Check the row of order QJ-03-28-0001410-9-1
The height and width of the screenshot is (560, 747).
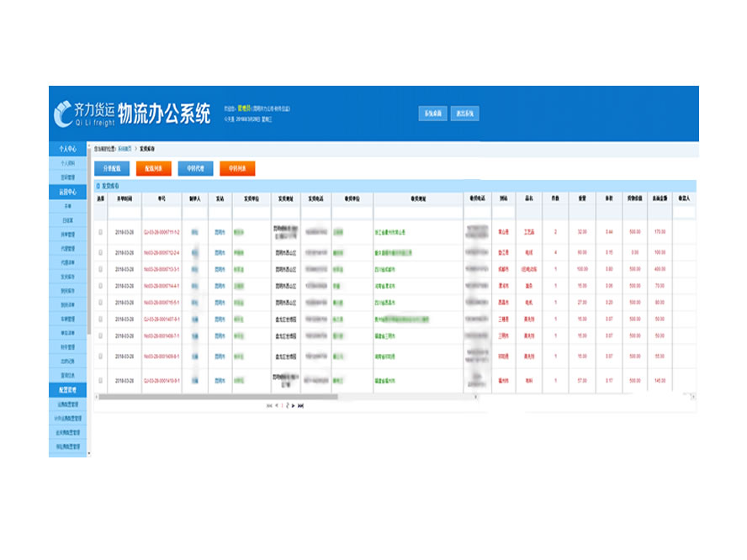coord(101,380)
